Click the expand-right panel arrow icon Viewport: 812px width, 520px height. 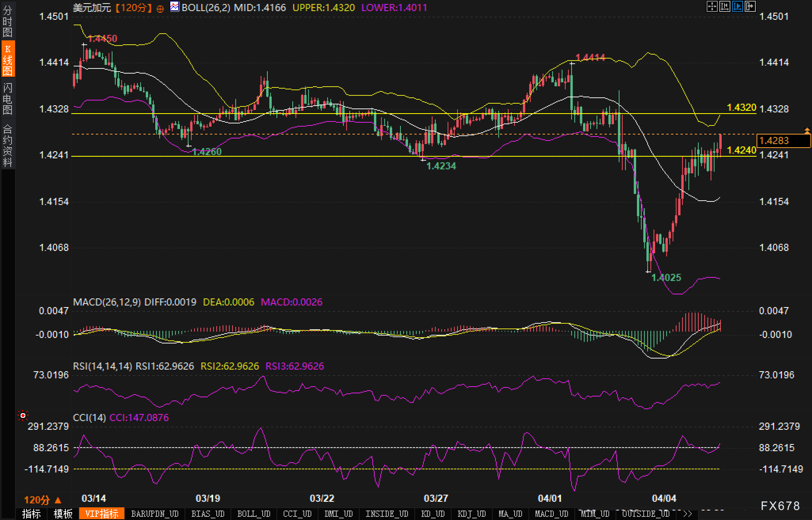750,6
